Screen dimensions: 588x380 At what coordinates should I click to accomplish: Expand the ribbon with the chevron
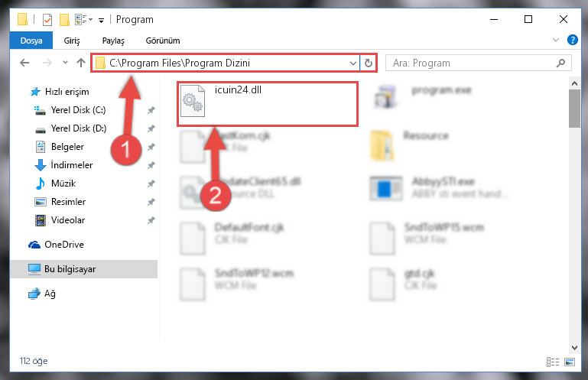556,40
